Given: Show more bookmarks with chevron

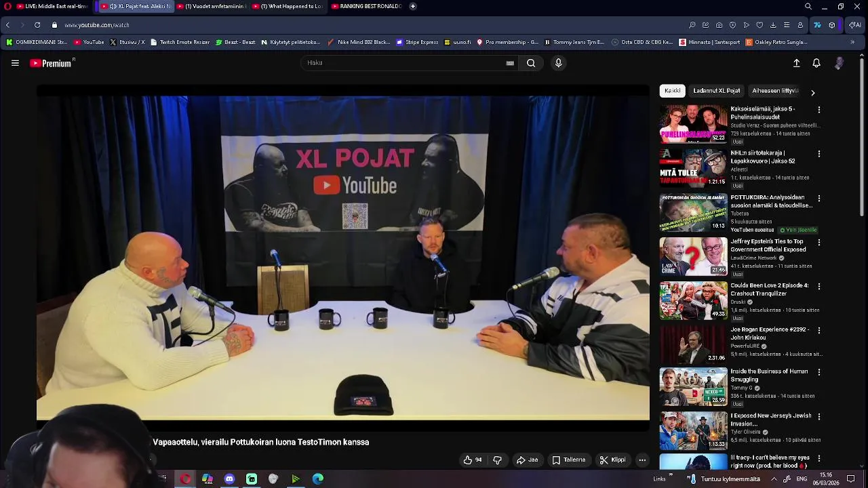Looking at the screenshot, I should click(x=852, y=42).
